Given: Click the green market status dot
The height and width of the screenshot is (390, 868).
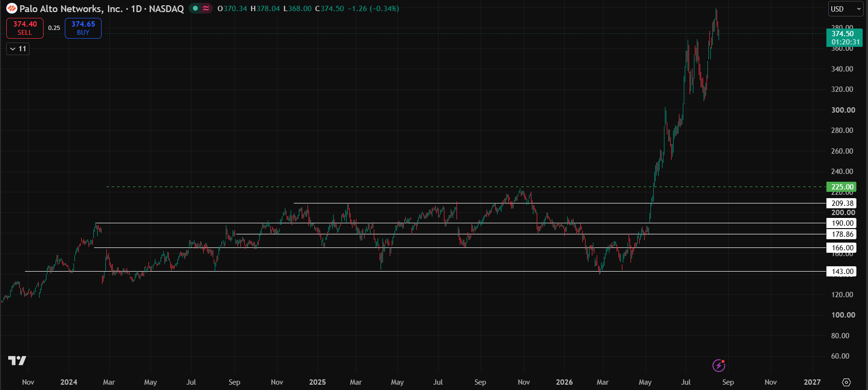Looking at the screenshot, I should [195, 8].
